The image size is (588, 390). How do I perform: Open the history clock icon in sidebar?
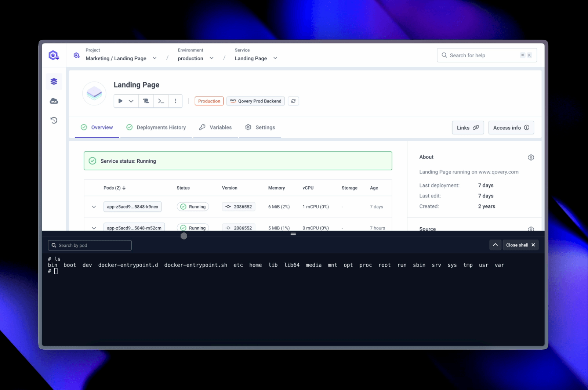54,120
